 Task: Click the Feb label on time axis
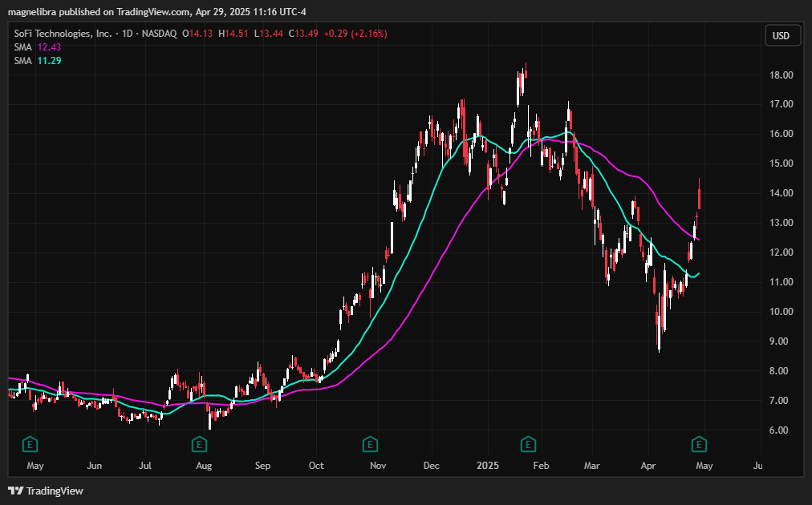click(541, 466)
